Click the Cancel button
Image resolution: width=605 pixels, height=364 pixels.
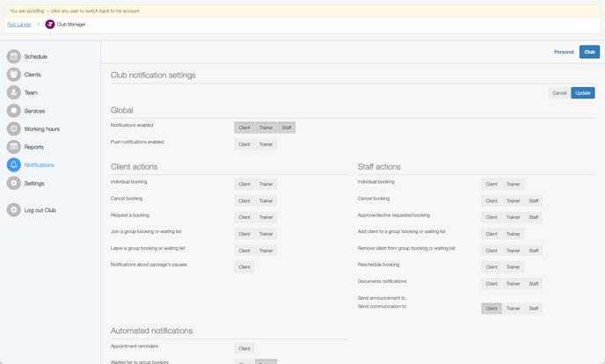coord(559,93)
